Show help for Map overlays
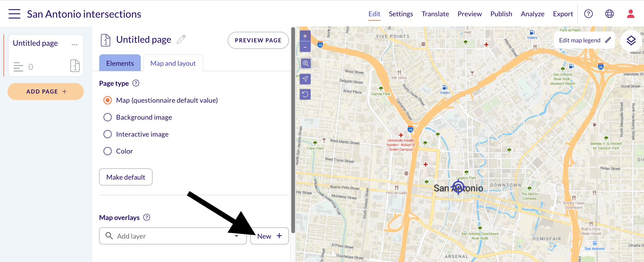 pyautogui.click(x=147, y=217)
